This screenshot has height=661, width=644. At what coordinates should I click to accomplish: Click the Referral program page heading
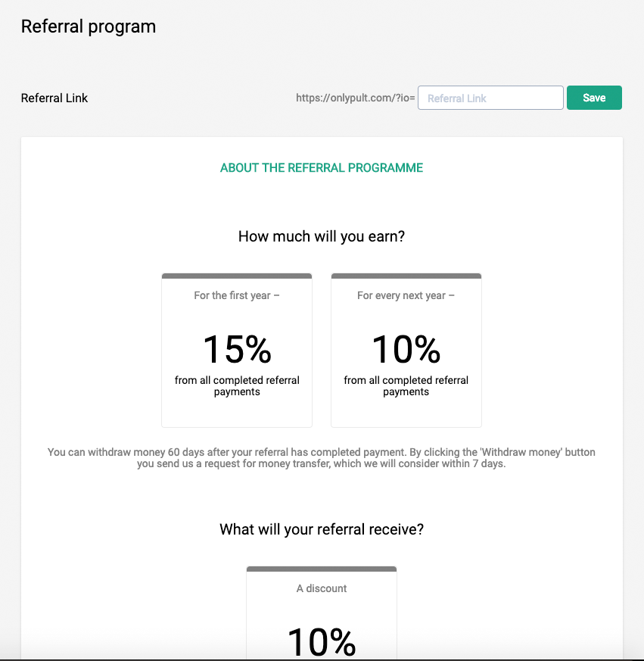[89, 27]
